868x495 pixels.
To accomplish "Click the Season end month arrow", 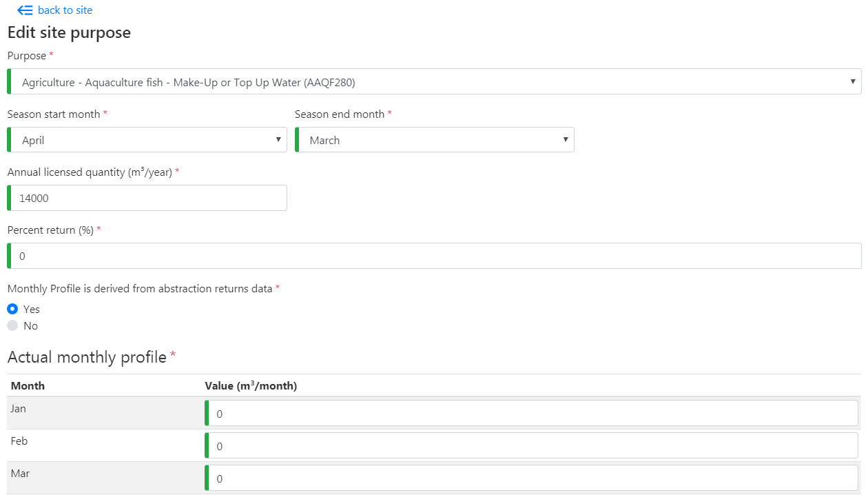I will coord(566,140).
